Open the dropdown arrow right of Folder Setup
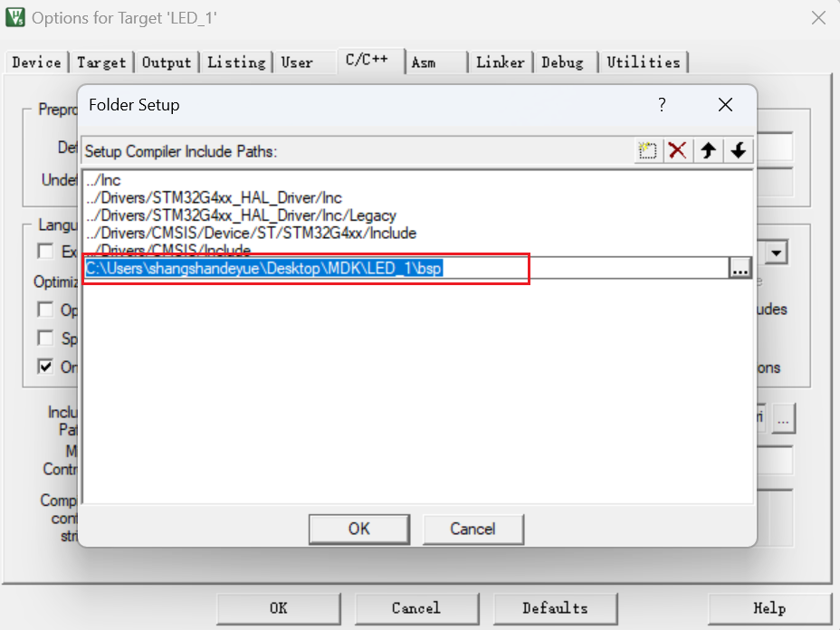The image size is (840, 630). [x=777, y=253]
